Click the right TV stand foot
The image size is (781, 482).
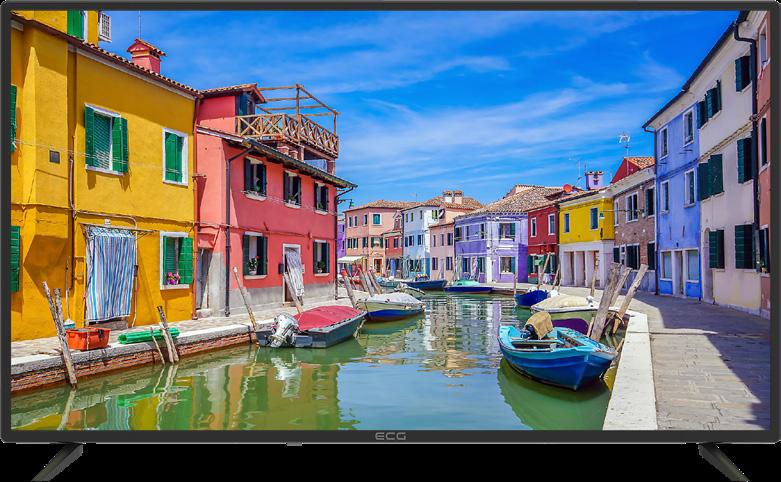coord(722,462)
